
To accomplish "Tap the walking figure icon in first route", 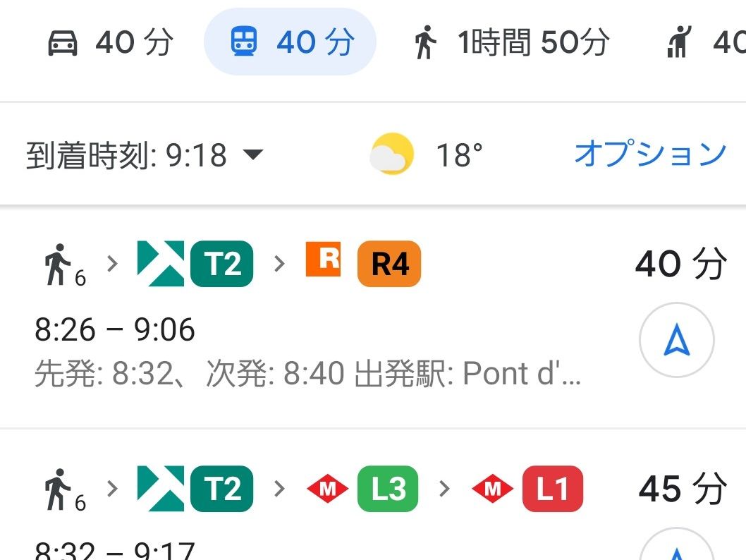I will pyautogui.click(x=60, y=264).
